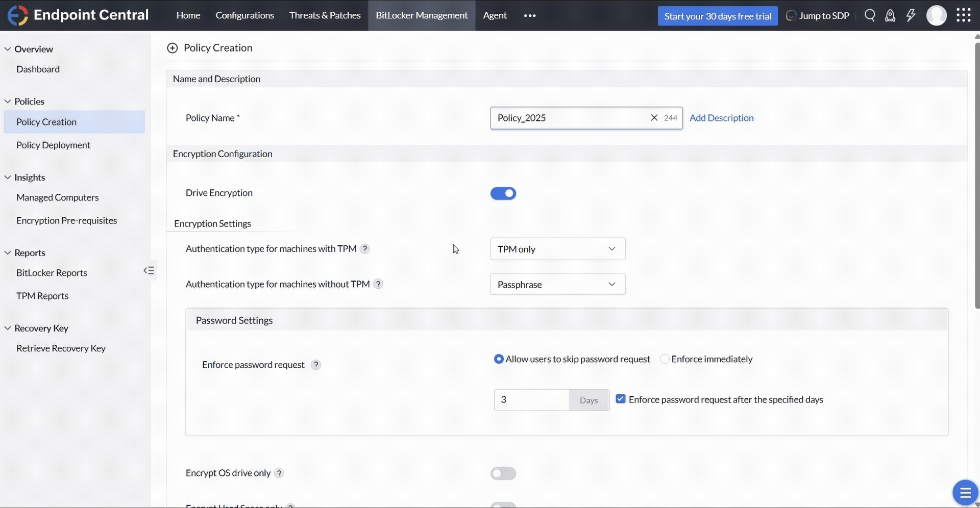The image size is (980, 508).
Task: Enable the Encrypt OS drive only toggle
Action: [503, 473]
